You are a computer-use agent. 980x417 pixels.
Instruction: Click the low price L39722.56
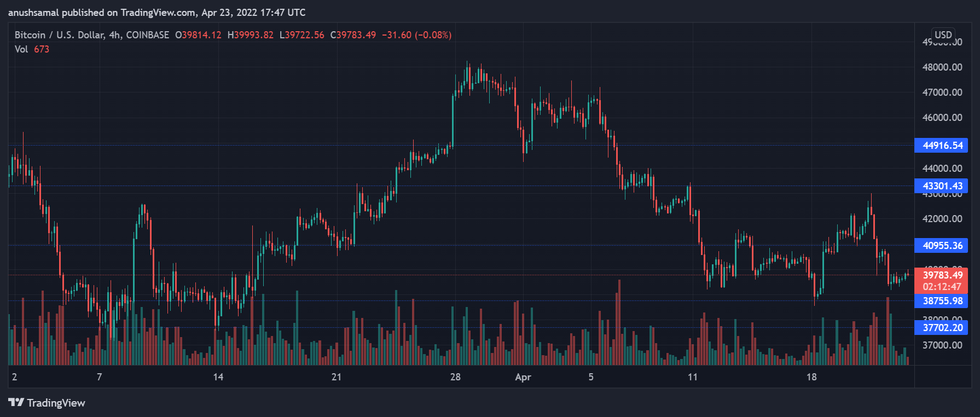(301, 35)
